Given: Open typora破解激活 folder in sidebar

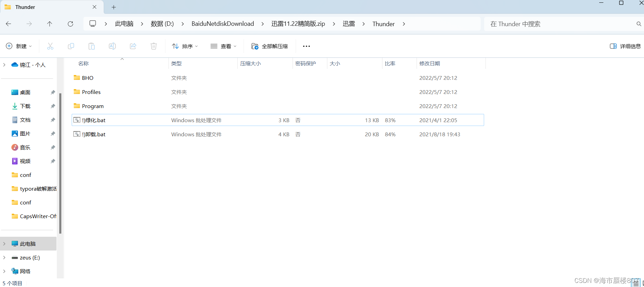Looking at the screenshot, I should [34, 189].
